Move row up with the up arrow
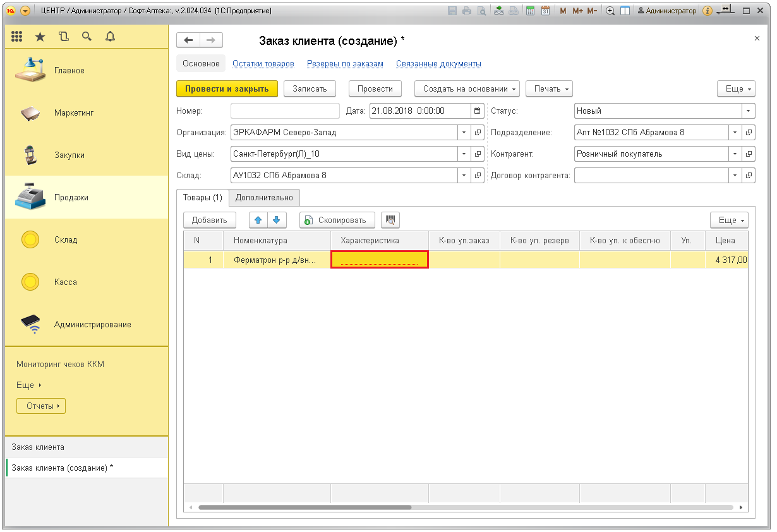Viewport: 777px width, 532px height. [x=258, y=220]
